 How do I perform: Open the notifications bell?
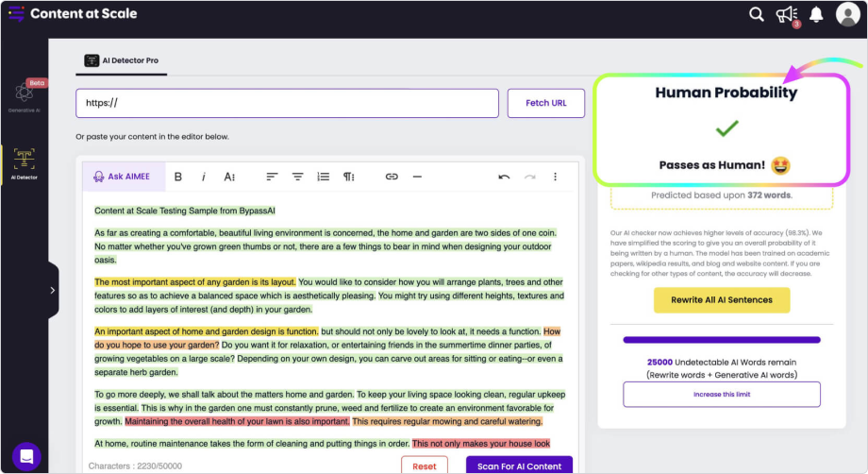(816, 14)
